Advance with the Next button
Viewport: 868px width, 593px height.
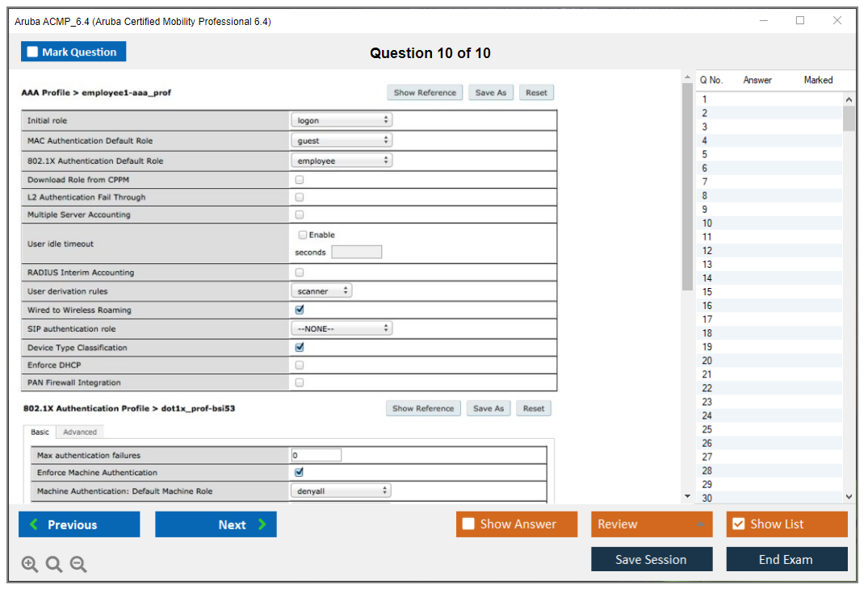[x=216, y=524]
